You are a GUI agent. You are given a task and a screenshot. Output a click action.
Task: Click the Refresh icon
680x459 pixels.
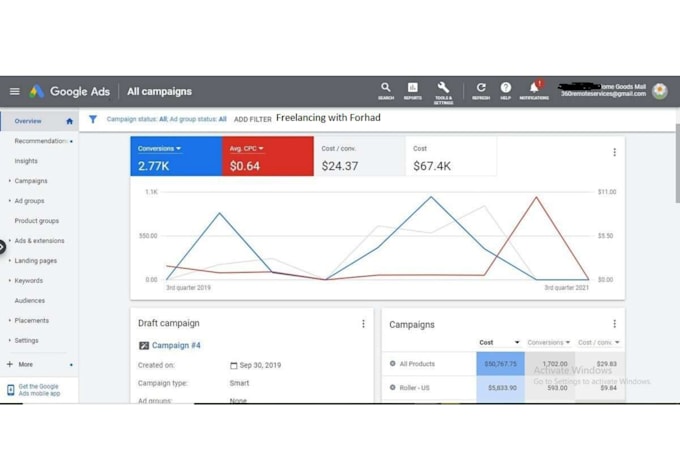click(x=481, y=88)
